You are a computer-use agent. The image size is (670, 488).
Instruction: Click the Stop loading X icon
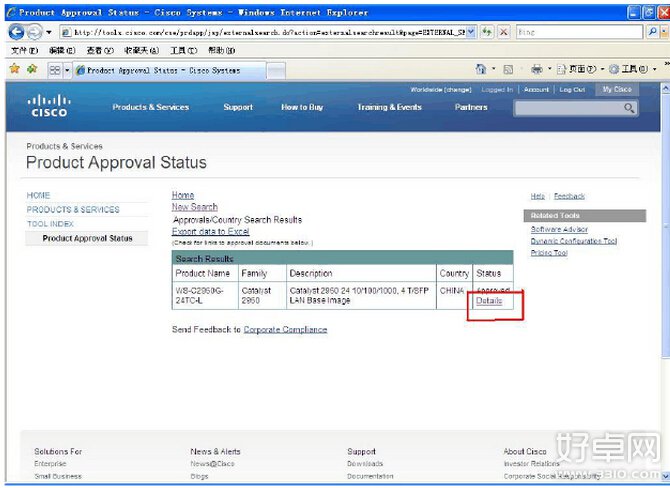(504, 32)
